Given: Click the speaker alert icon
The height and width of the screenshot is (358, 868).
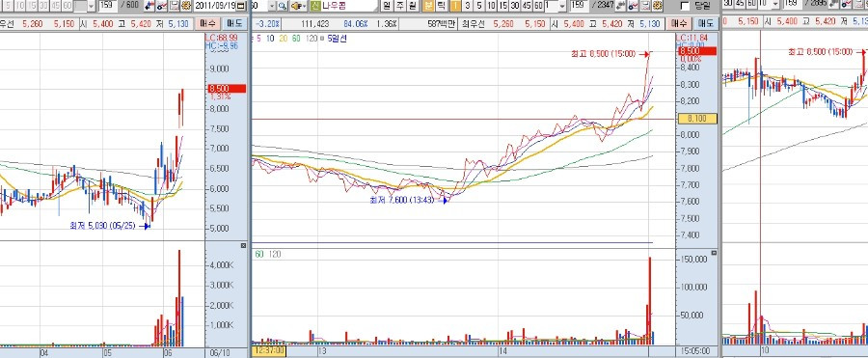Looking at the screenshot, I should [x=296, y=6].
